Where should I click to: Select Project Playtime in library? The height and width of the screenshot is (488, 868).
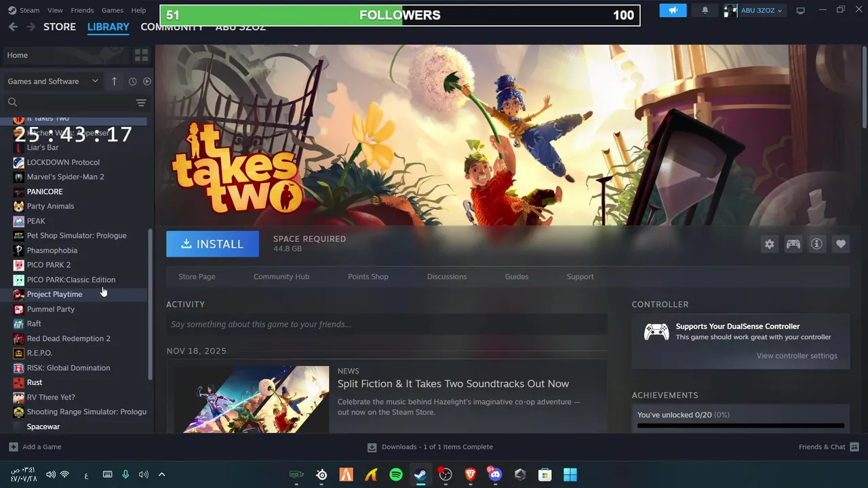pos(73,294)
